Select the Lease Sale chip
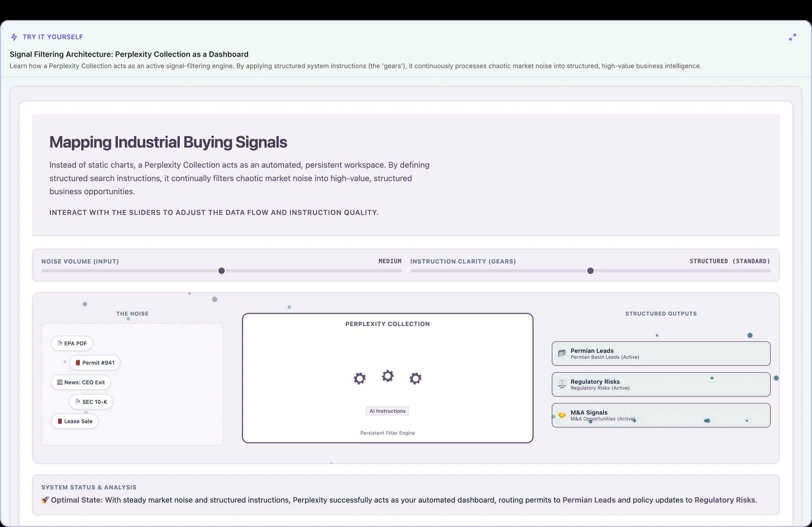812x527 pixels. coord(75,421)
